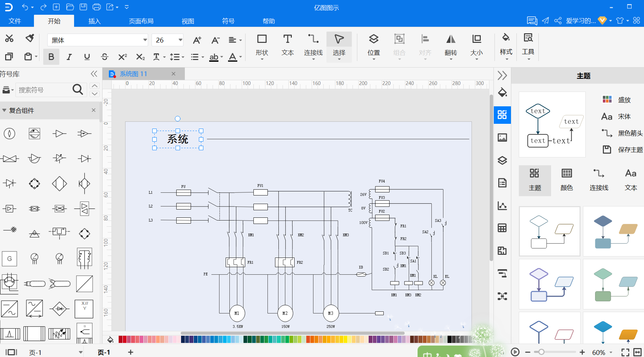The width and height of the screenshot is (644, 357).
Task: Click the Redo arrow icon
Action: [x=43, y=7]
